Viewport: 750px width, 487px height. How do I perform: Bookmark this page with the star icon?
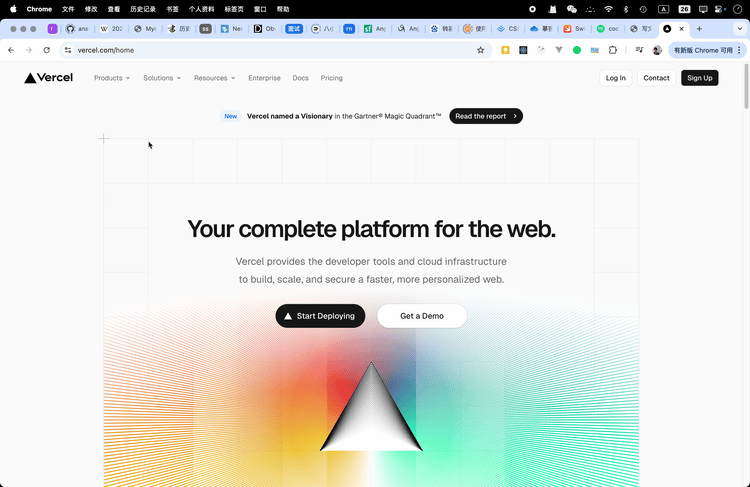(x=481, y=50)
